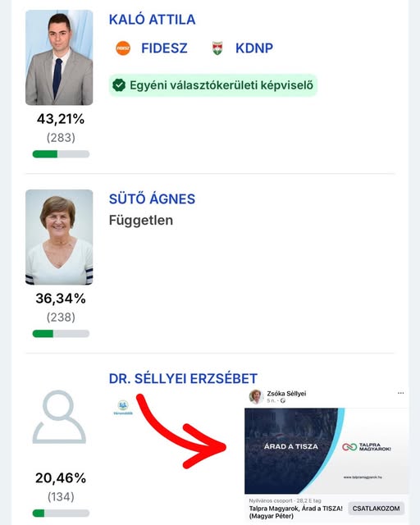Open Kaló Attila candidate name link
The image size is (420, 525).
(x=152, y=20)
